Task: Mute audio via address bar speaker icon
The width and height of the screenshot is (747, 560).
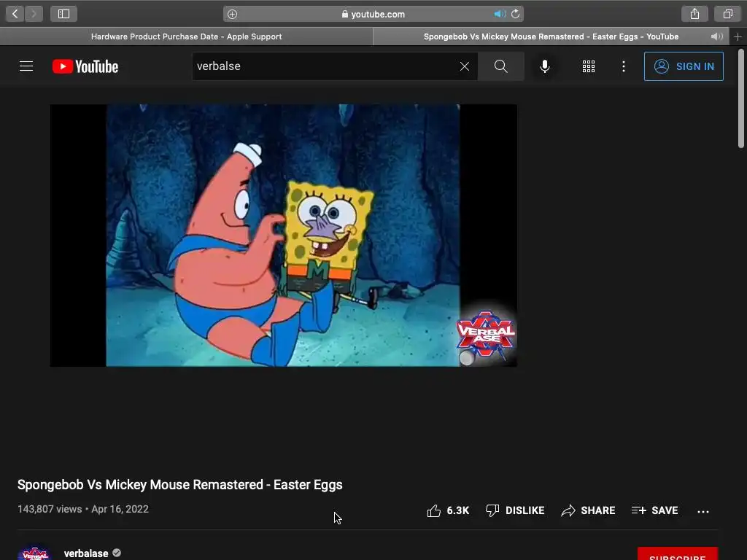Action: coord(499,15)
